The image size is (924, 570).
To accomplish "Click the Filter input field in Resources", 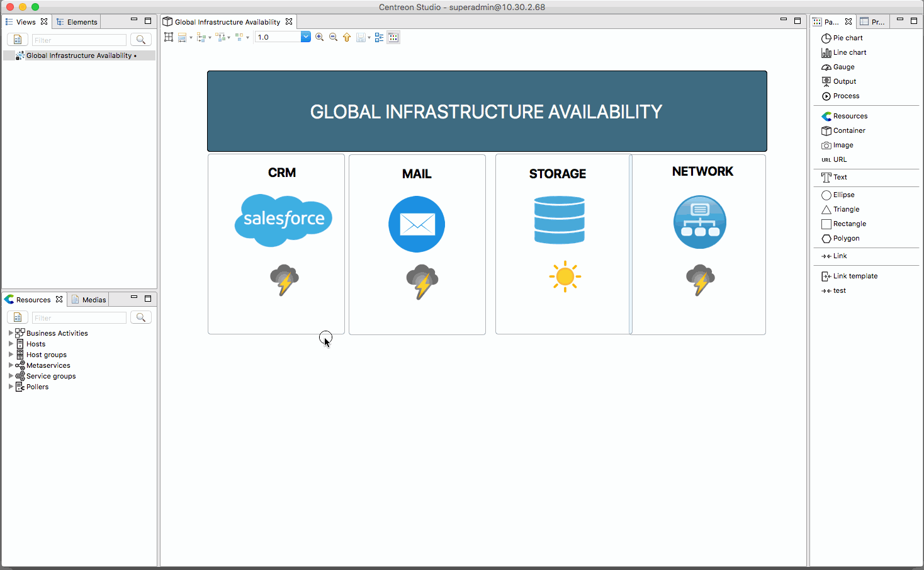I will click(79, 317).
